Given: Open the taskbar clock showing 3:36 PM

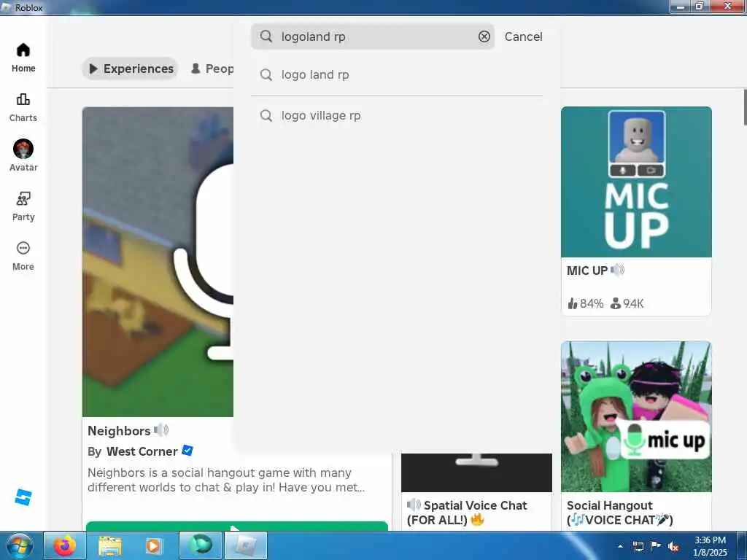Looking at the screenshot, I should coord(710,546).
